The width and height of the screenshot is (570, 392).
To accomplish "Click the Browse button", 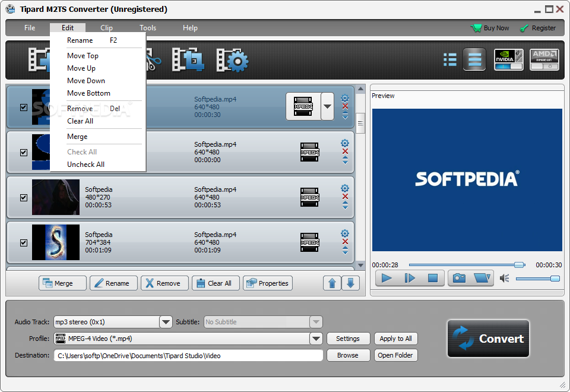I will [x=348, y=355].
